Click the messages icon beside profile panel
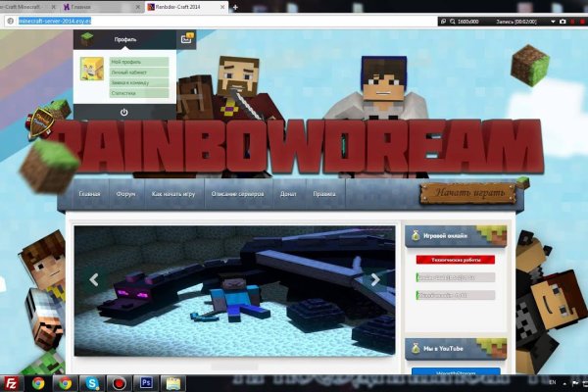 [x=186, y=39]
